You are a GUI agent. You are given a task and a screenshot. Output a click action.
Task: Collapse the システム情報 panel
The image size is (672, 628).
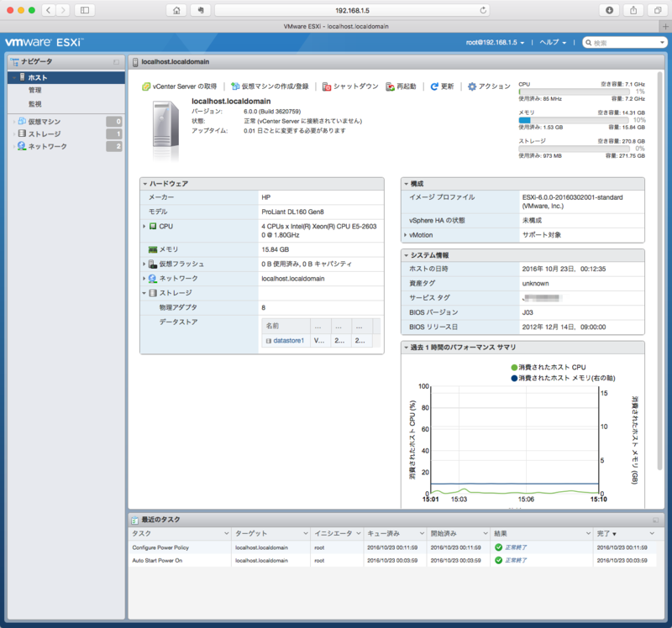point(407,255)
